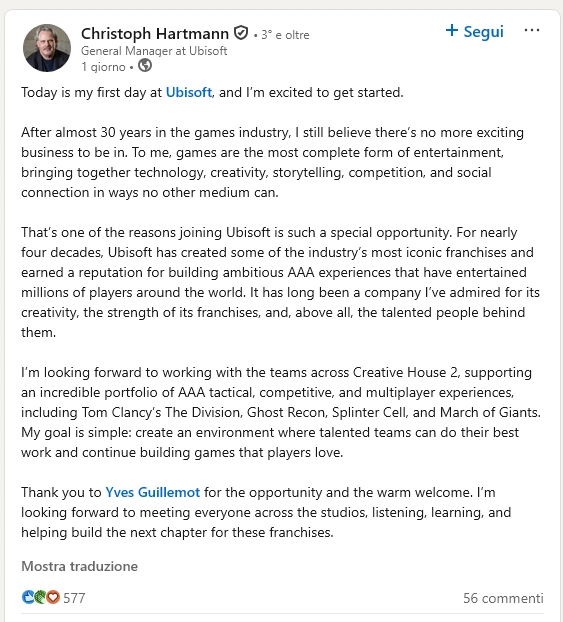Screen dimensions: 563x622
Task: Open the Ubisoft company link
Action: point(188,92)
